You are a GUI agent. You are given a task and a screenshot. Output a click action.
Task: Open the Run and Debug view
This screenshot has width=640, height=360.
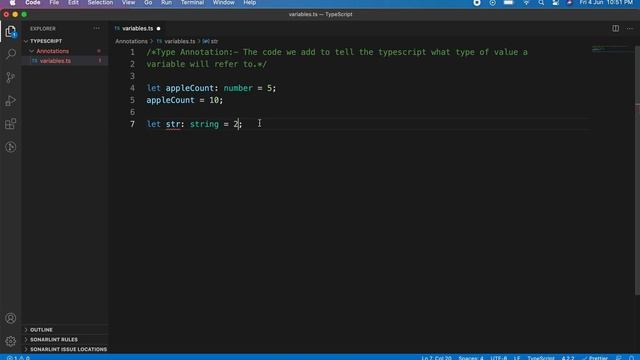coord(11,100)
